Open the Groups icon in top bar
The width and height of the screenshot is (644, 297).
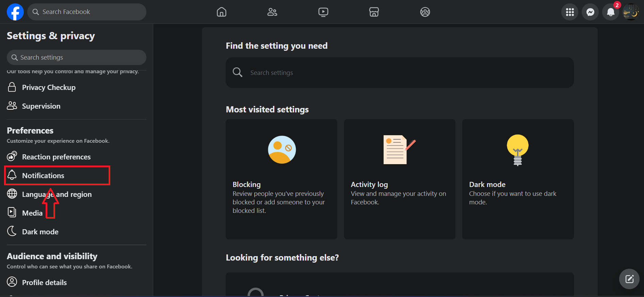(x=425, y=12)
